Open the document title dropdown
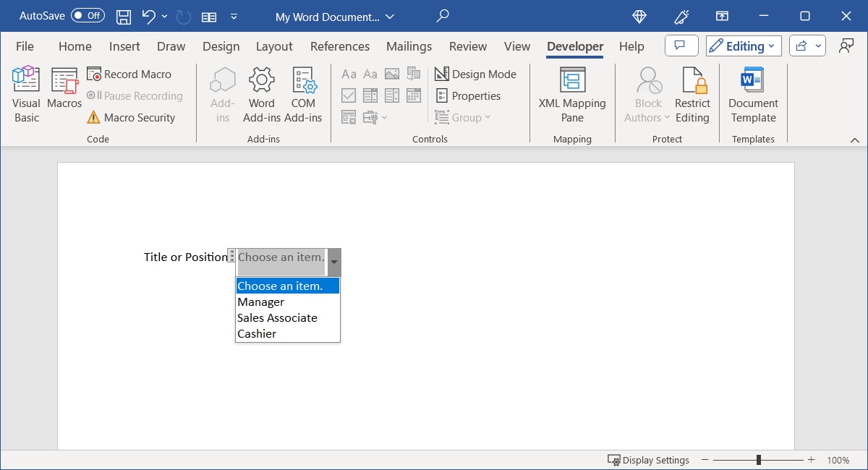 point(389,16)
